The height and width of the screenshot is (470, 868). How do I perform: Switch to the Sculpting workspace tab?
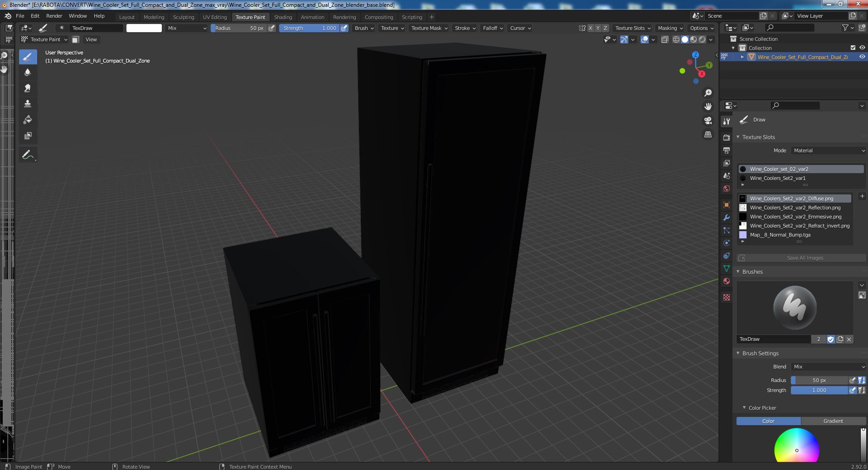click(x=184, y=17)
